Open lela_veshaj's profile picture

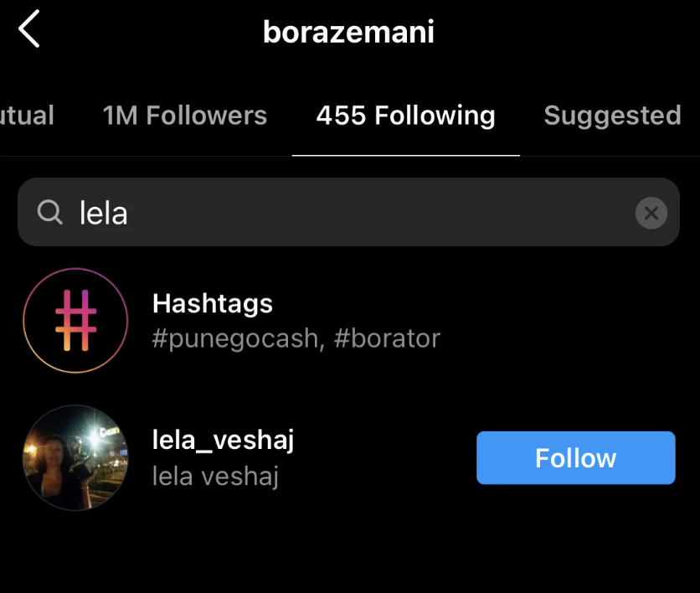(75, 457)
